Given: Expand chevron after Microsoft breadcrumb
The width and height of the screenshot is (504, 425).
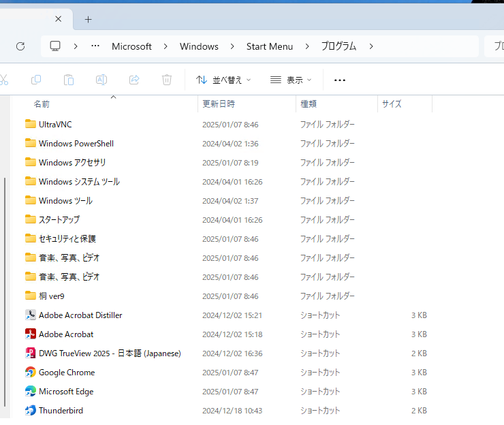Looking at the screenshot, I should tap(166, 46).
